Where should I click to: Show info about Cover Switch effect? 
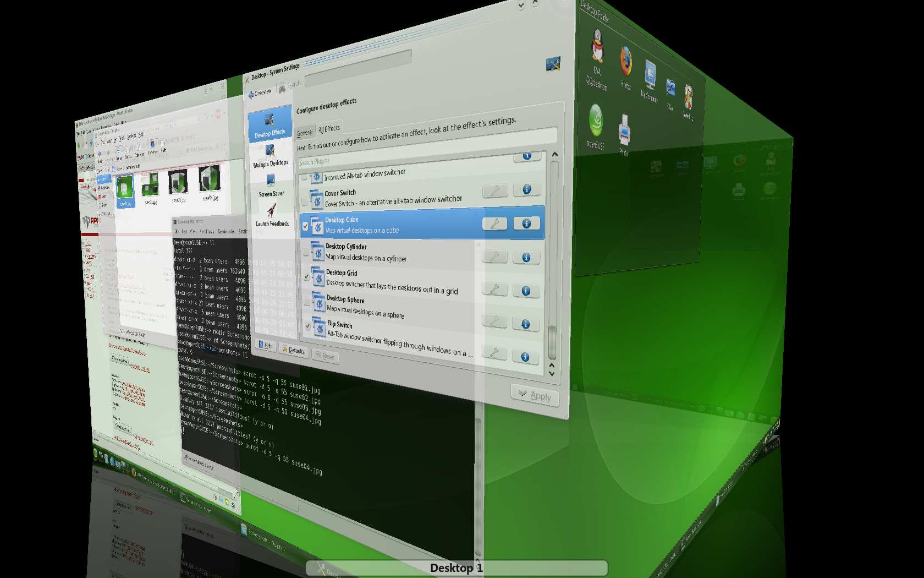(526, 189)
